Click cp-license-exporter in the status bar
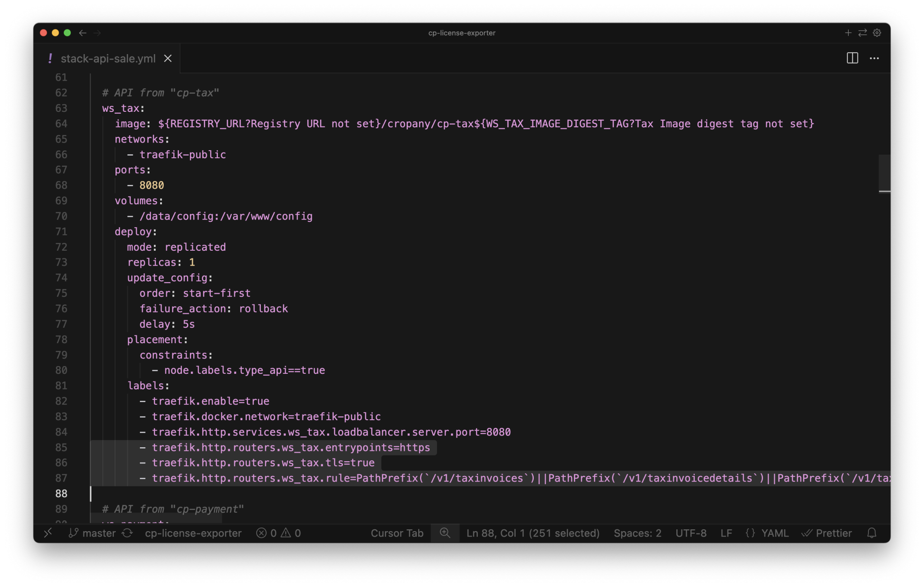The width and height of the screenshot is (924, 587). pyautogui.click(x=193, y=533)
